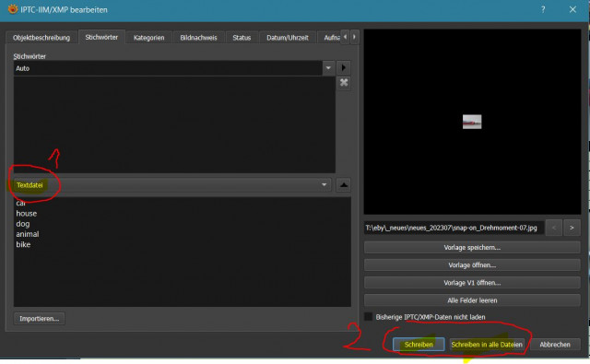Open help via the question mark icon
This screenshot has width=590, height=364.
pyautogui.click(x=543, y=10)
